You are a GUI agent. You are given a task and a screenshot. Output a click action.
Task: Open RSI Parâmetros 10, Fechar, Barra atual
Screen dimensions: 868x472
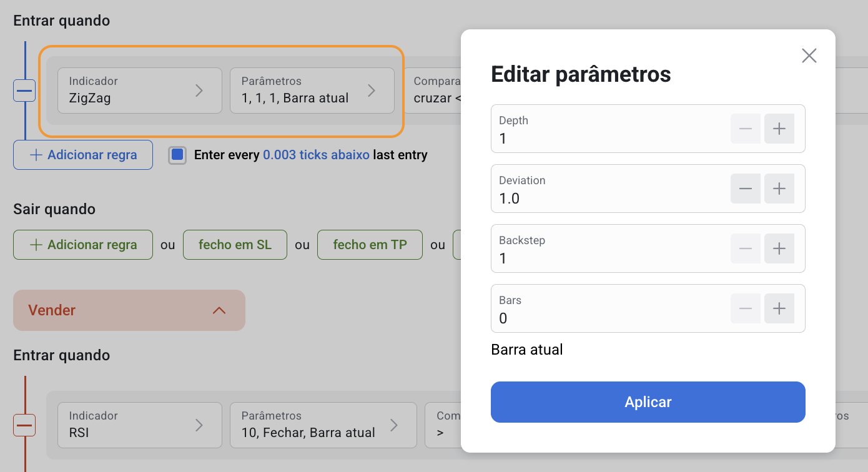323,425
